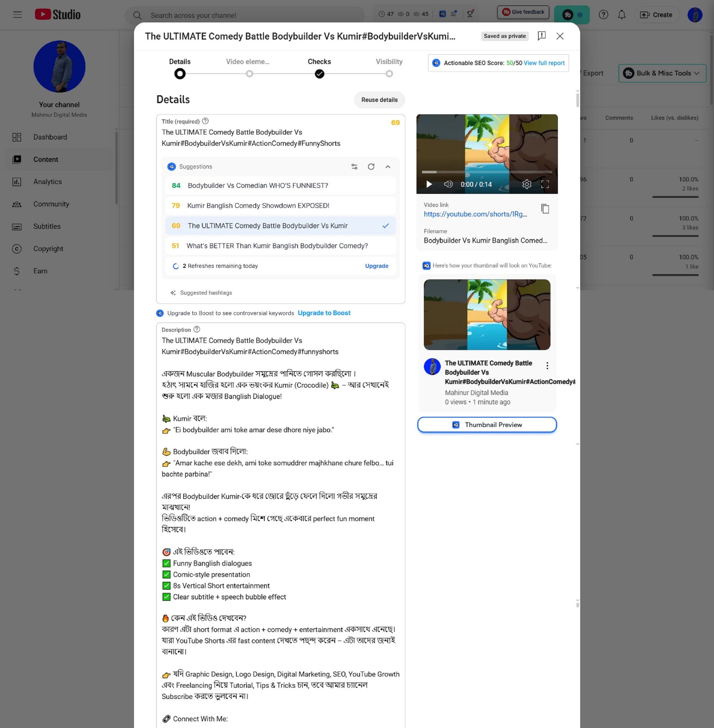Image resolution: width=714 pixels, height=728 pixels.
Task: Click the trophy achievements icon
Action: pyautogui.click(x=470, y=14)
